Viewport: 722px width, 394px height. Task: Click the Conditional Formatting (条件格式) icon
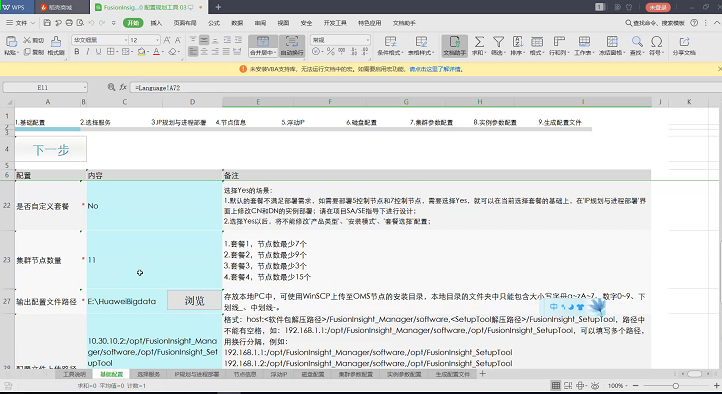[x=390, y=41]
